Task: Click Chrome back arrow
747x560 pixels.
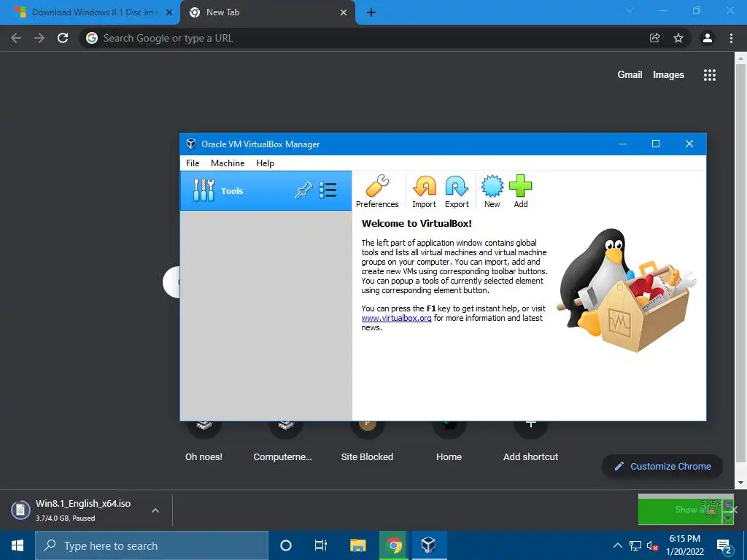Action: 16,38
